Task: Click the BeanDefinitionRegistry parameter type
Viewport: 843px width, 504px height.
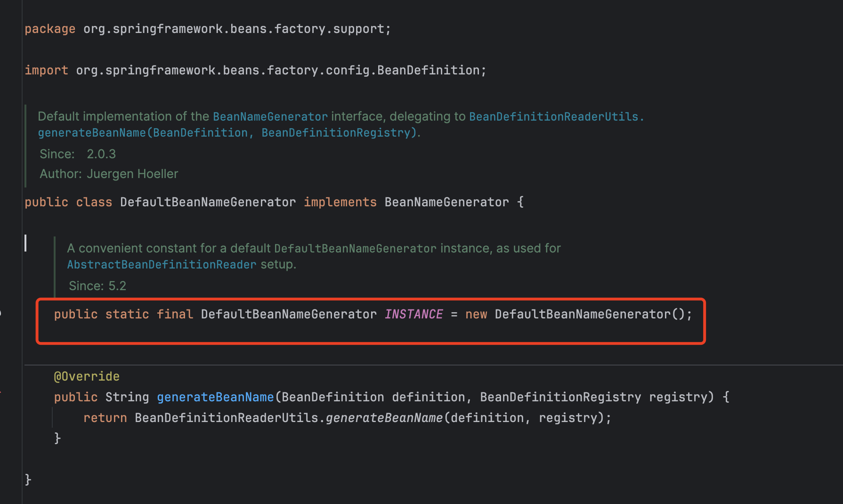Action: pyautogui.click(x=560, y=397)
